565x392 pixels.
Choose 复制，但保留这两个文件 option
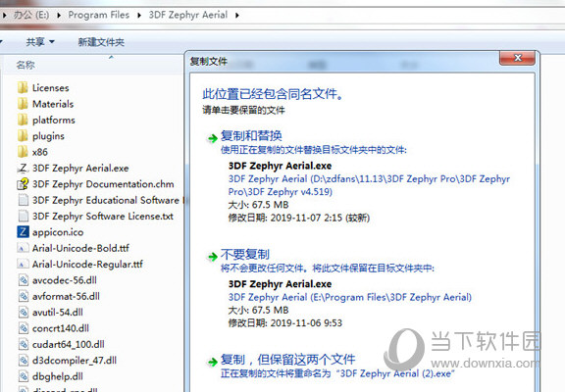click(288, 360)
